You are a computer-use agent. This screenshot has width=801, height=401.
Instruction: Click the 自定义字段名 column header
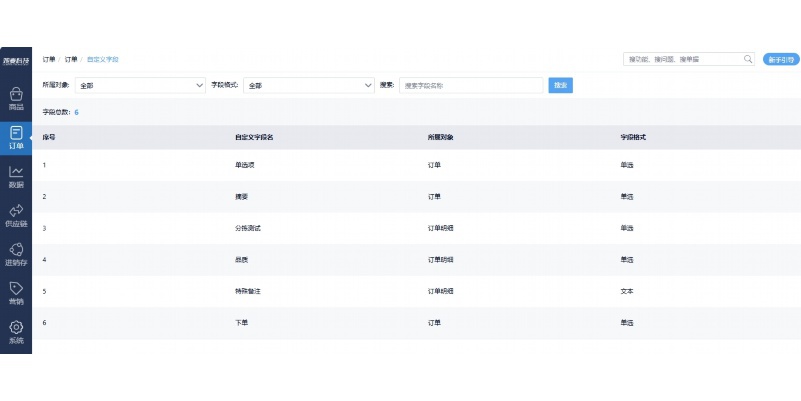[254, 137]
